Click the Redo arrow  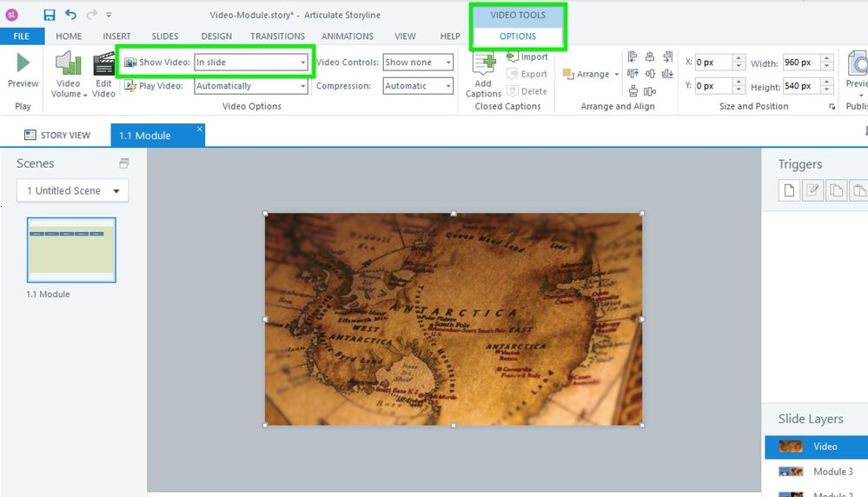(x=91, y=15)
